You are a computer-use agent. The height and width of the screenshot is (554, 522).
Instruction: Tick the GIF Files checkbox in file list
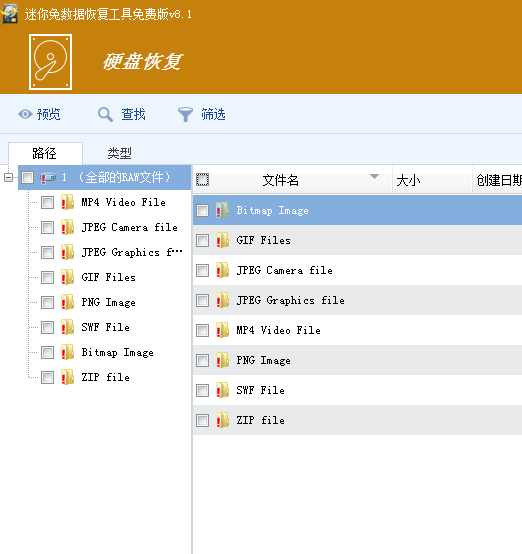coord(203,241)
